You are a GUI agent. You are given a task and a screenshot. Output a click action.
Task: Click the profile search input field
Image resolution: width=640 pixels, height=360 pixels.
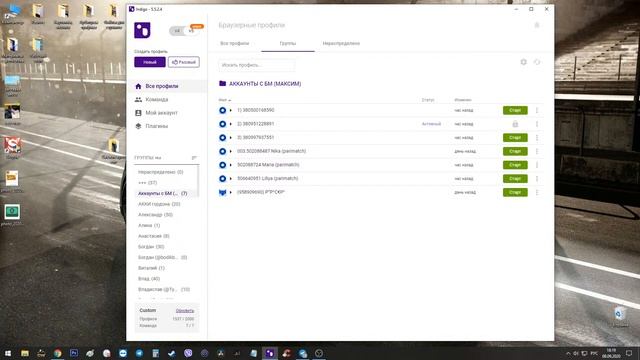257,65
